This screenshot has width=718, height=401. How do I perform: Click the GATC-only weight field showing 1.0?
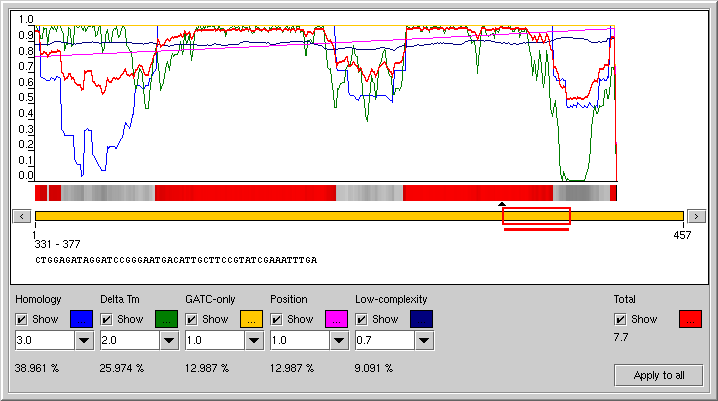[x=215, y=341]
